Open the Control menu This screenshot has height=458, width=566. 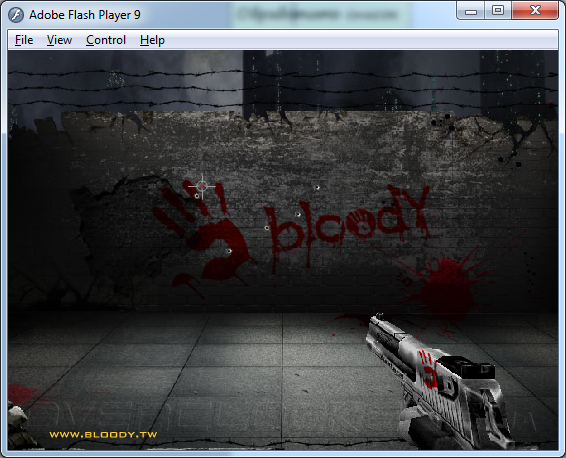pos(106,40)
